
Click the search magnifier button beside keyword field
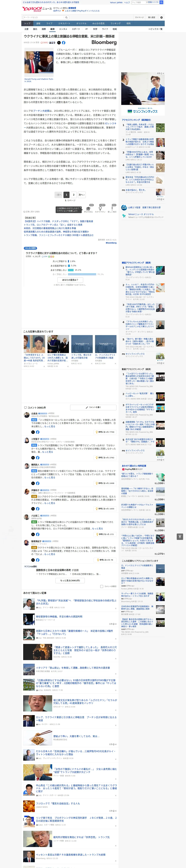pos(66,17)
